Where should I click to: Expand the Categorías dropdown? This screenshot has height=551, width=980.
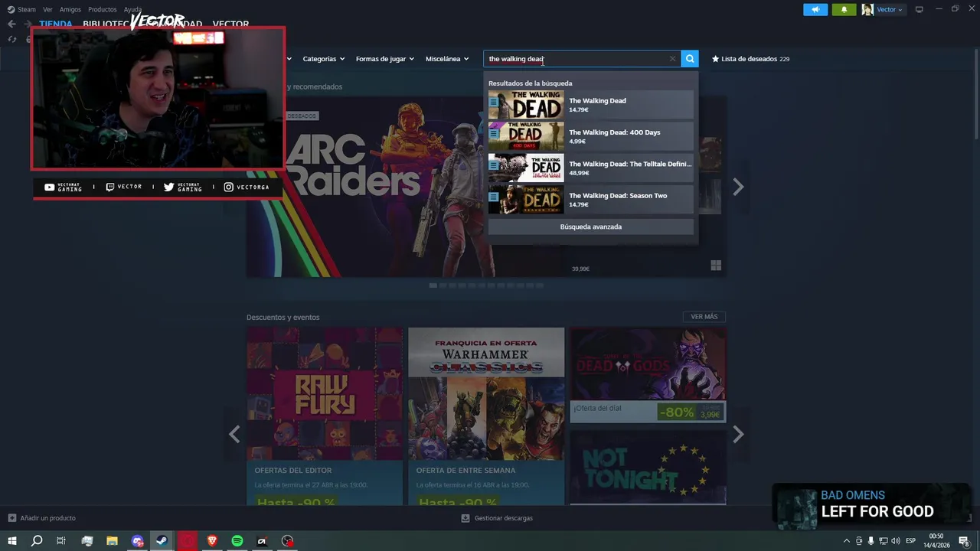tap(323, 59)
